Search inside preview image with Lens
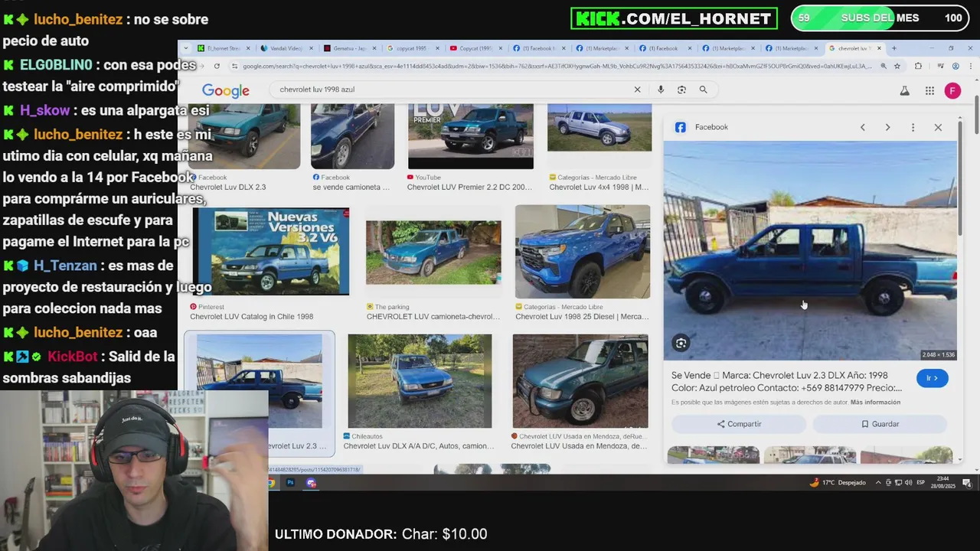The width and height of the screenshot is (980, 551). [x=681, y=343]
